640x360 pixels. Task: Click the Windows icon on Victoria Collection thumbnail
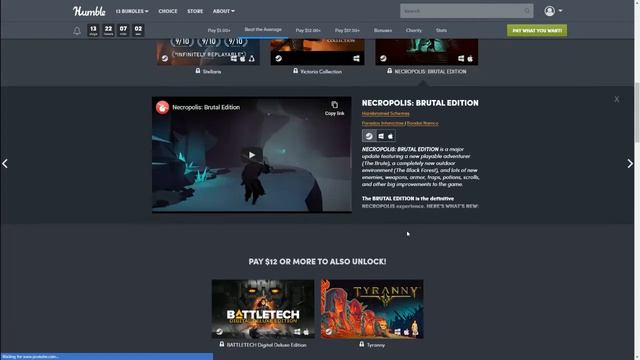pyautogui.click(x=356, y=59)
